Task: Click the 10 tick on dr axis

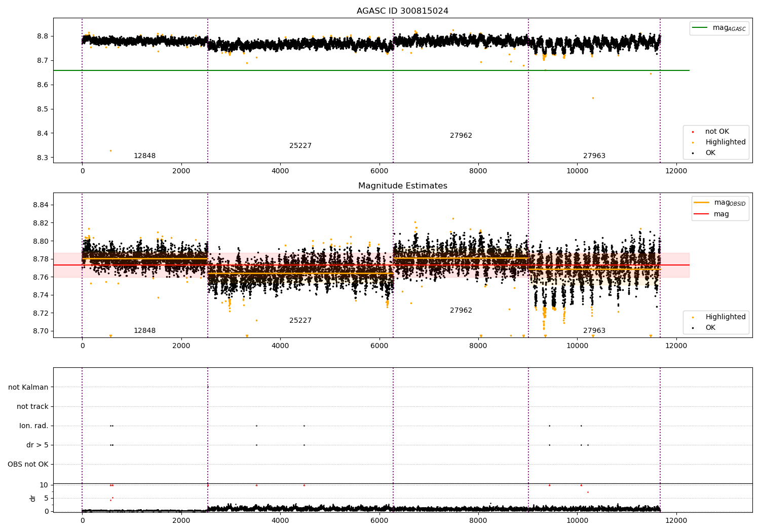Action: [x=44, y=485]
